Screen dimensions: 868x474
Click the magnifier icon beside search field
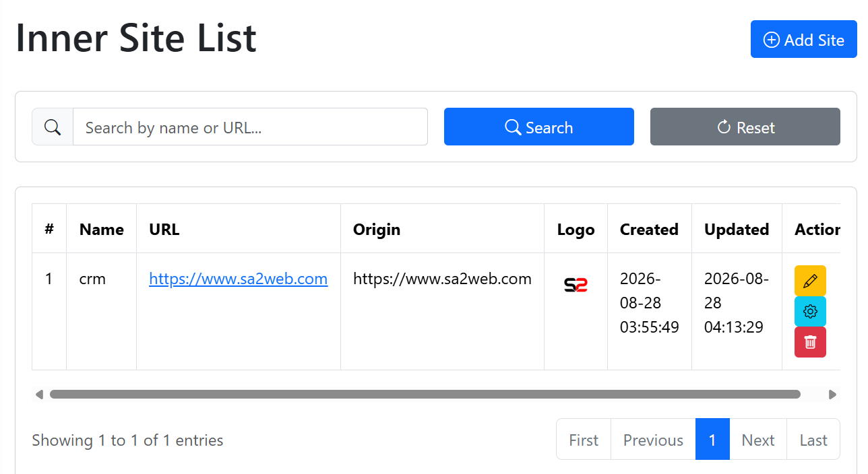[x=53, y=127]
